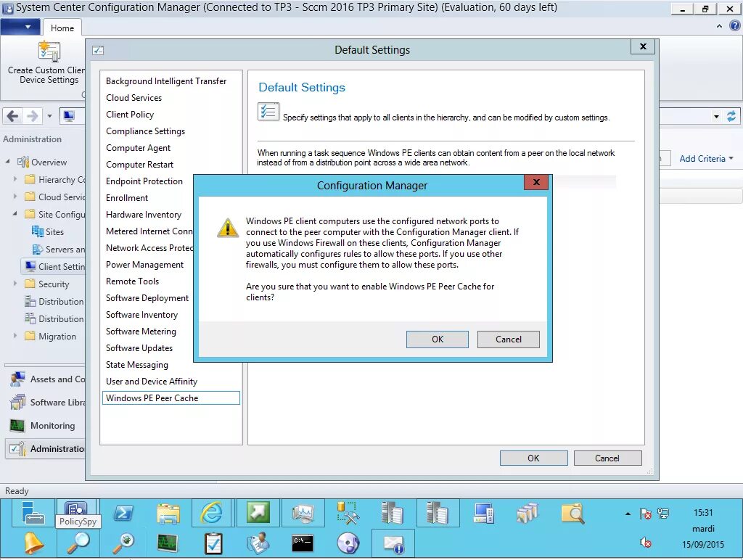The height and width of the screenshot is (560, 743).
Task: Click the envelope notification taskbar icon
Action: 393,543
